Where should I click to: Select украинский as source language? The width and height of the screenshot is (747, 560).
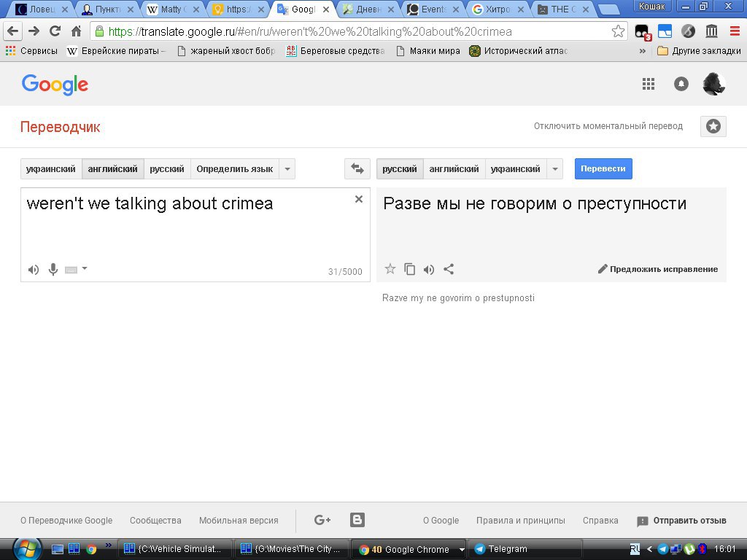pyautogui.click(x=51, y=168)
